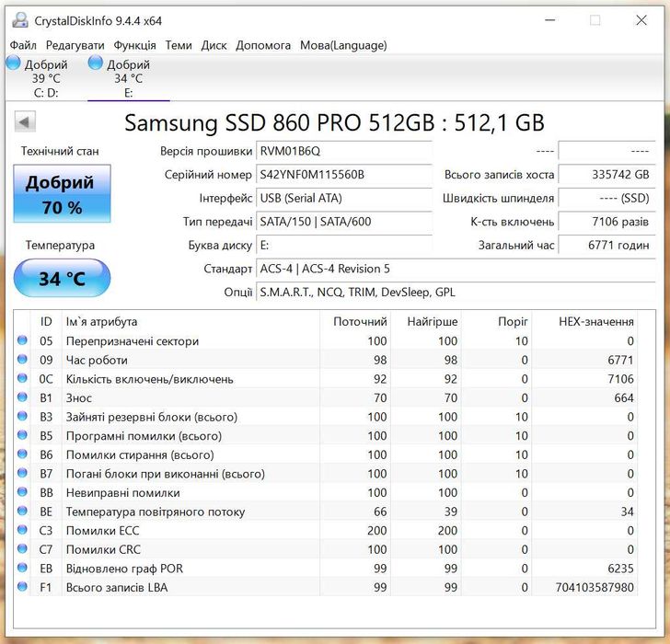The image size is (670, 644).
Task: Click the HEX-значення column header
Action: pyautogui.click(x=584, y=322)
